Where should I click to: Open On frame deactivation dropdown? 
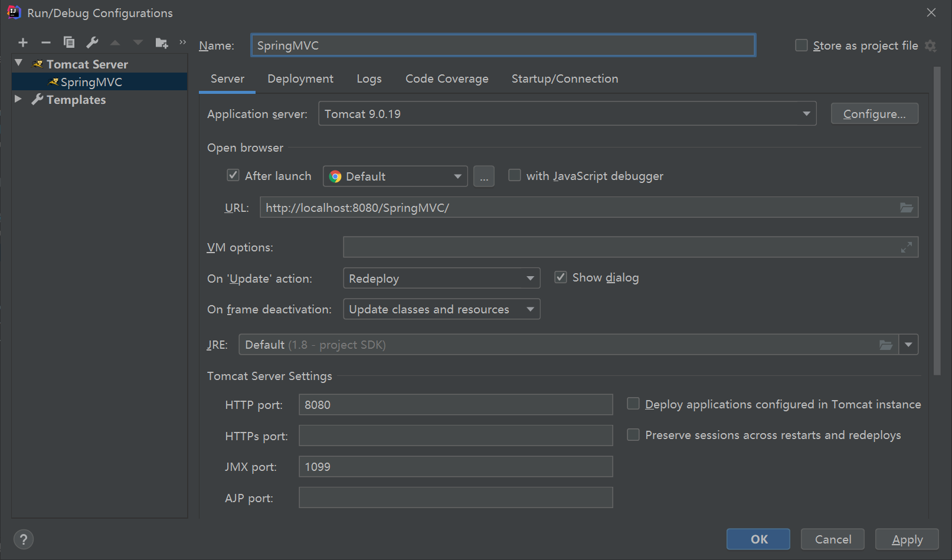click(x=441, y=309)
